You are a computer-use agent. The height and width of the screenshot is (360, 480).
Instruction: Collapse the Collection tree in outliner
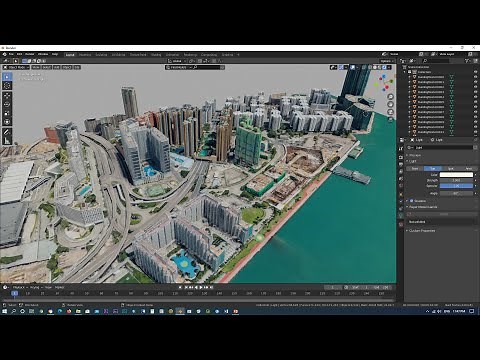[405, 72]
